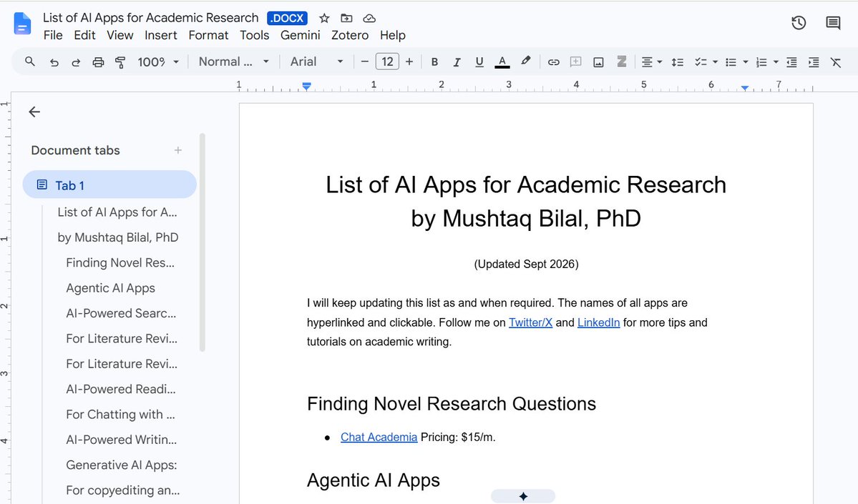Click the move to folder icon
858x504 pixels.
[346, 18]
